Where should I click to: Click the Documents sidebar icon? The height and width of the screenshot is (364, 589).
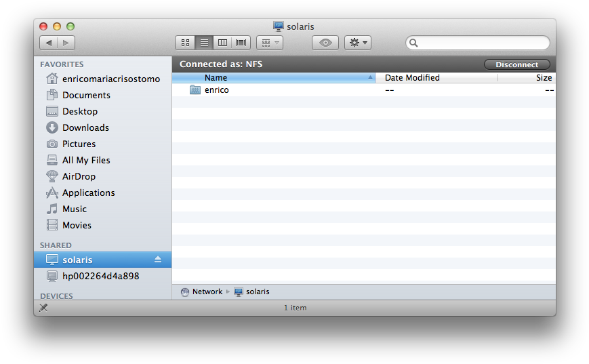coord(52,95)
